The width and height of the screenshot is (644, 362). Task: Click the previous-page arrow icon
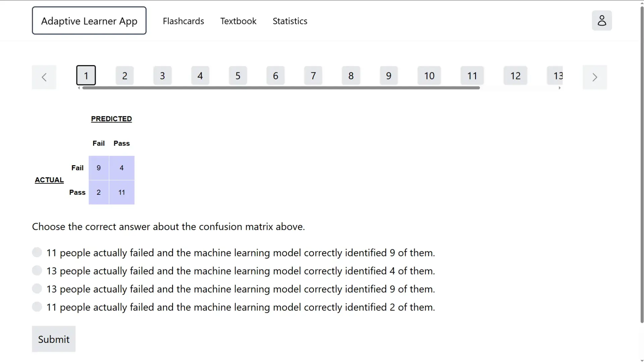44,77
